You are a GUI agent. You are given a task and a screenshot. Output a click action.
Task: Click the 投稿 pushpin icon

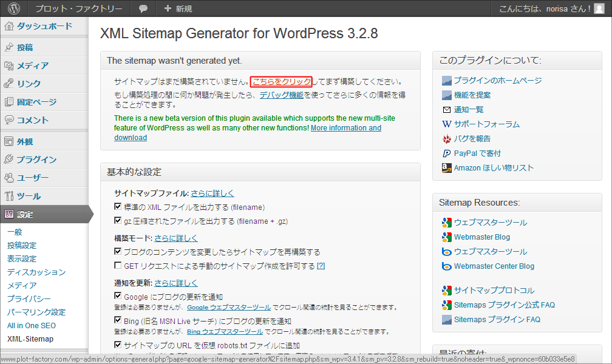pos(8,47)
